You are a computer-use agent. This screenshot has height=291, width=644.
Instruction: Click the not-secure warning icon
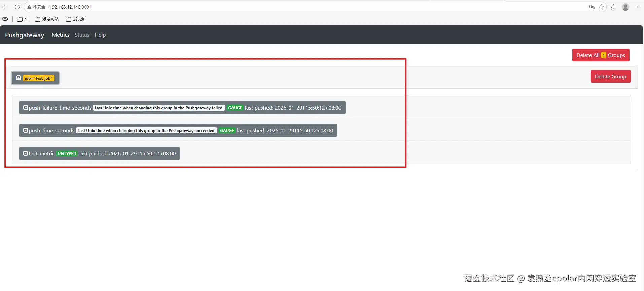(x=29, y=7)
